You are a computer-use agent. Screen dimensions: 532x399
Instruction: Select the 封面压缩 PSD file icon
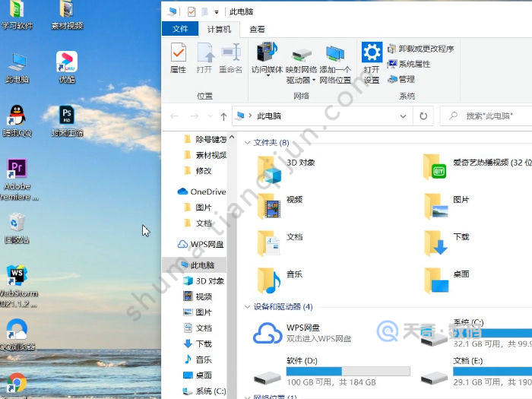tap(67, 120)
